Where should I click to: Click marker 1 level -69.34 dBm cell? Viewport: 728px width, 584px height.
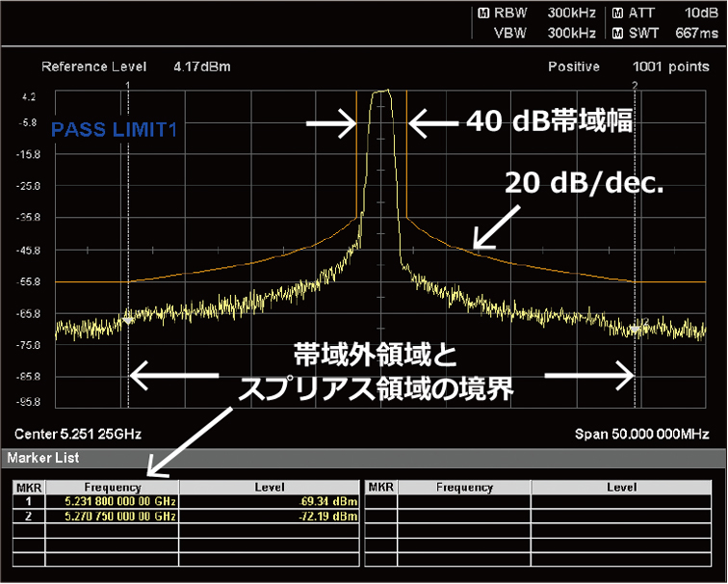pyautogui.click(x=270, y=502)
